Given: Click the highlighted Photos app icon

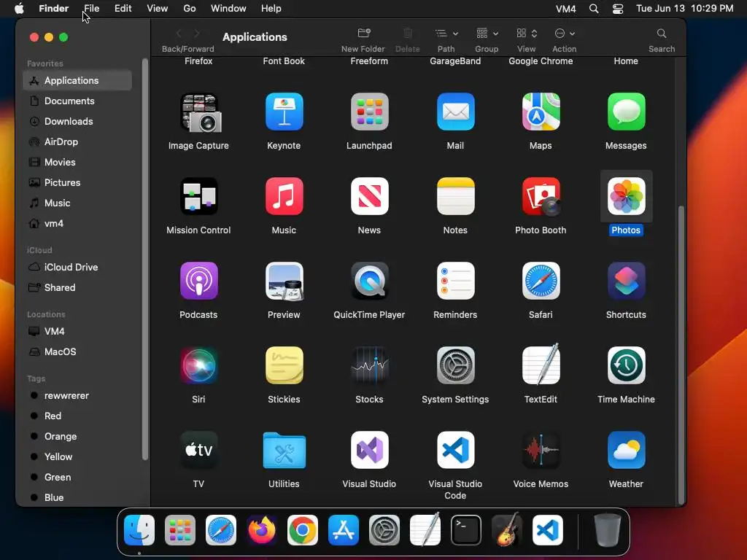Looking at the screenshot, I should click(x=626, y=196).
